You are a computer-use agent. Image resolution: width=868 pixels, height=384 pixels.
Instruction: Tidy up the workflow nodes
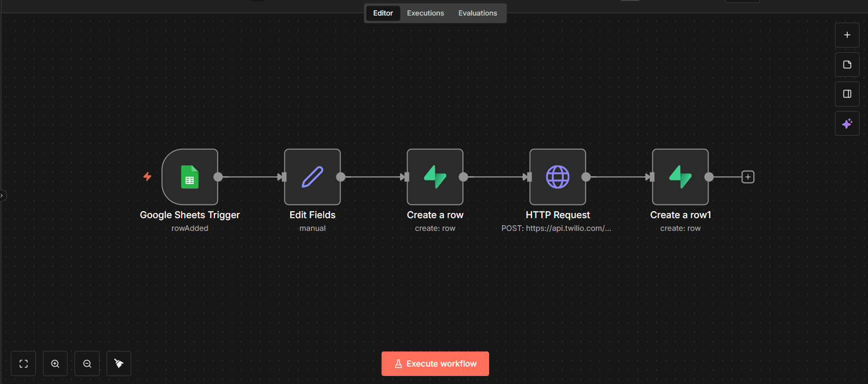119,363
